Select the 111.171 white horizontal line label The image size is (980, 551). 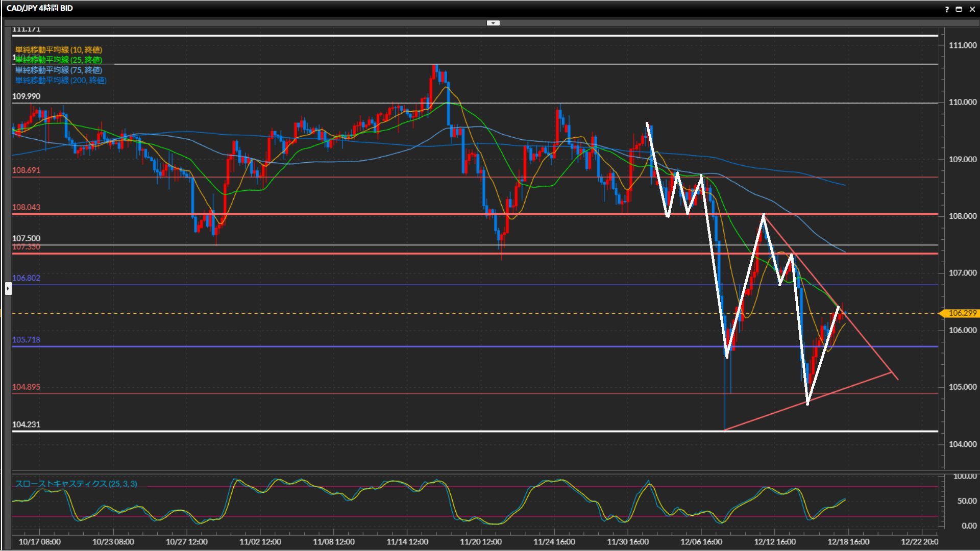pyautogui.click(x=26, y=29)
